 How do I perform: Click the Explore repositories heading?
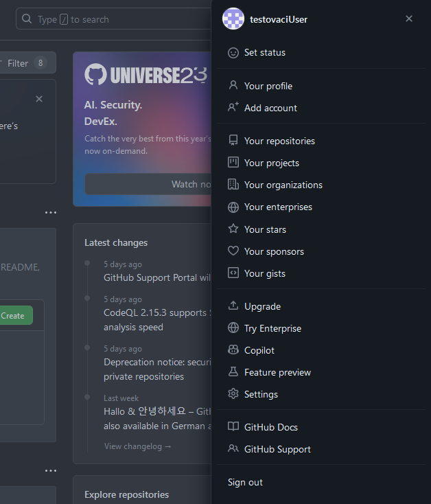[126, 494]
